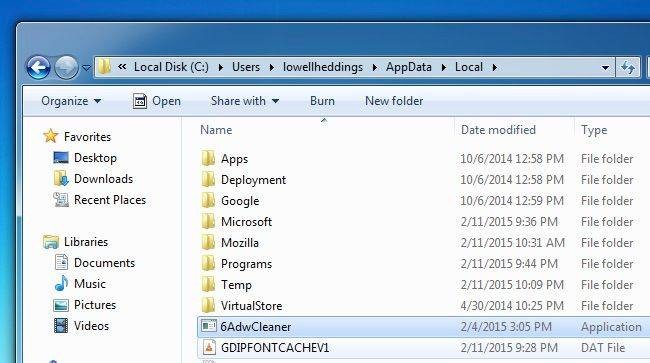The width and height of the screenshot is (650, 363).
Task: Expand the arrow after AppData
Action: [x=444, y=67]
